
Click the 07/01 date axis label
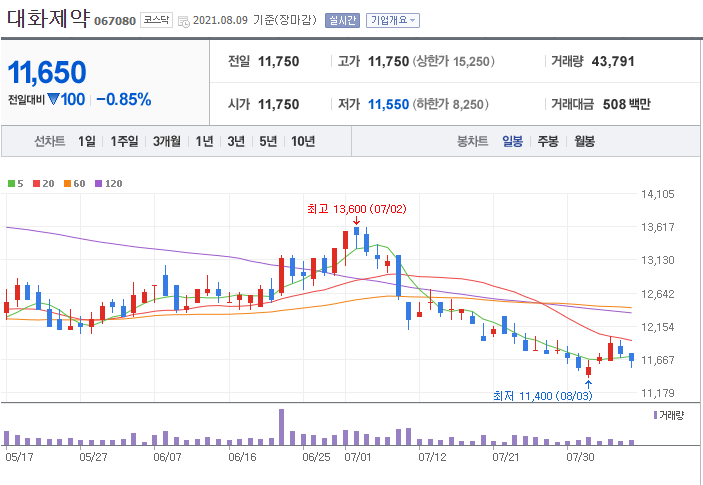pyautogui.click(x=358, y=457)
